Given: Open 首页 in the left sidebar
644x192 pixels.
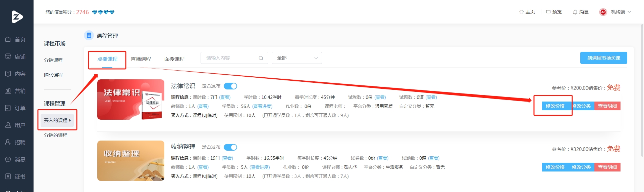Looking at the screenshot, I should (x=15, y=39).
